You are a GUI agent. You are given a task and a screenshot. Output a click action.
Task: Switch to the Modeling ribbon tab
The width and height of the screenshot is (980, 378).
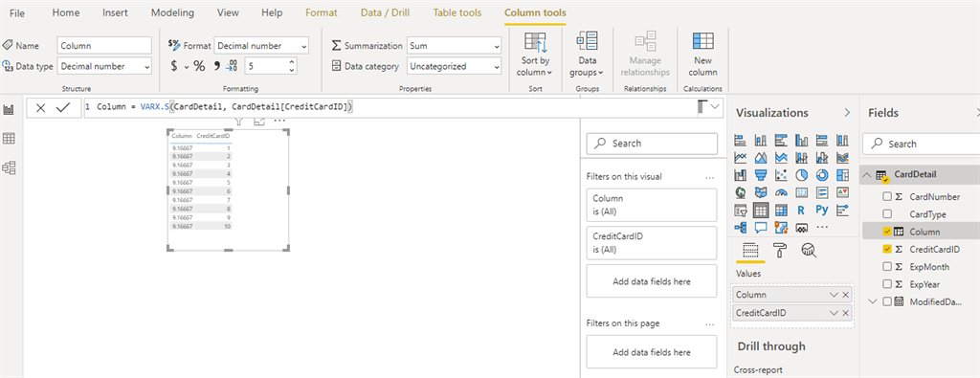172,12
